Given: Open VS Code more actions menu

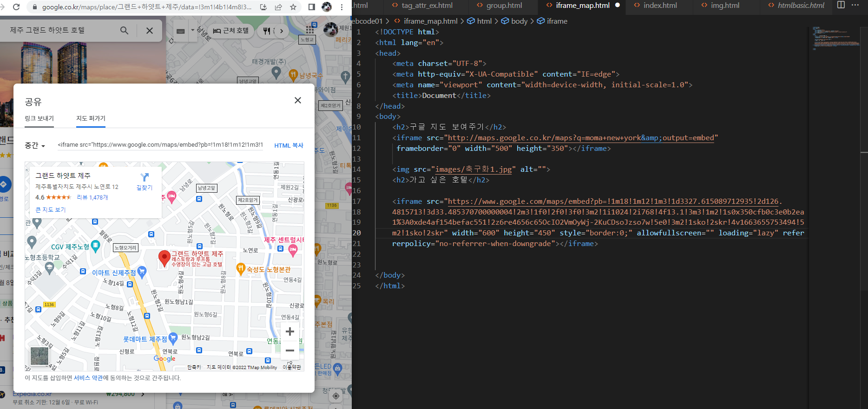Looking at the screenshot, I should pyautogui.click(x=855, y=5).
